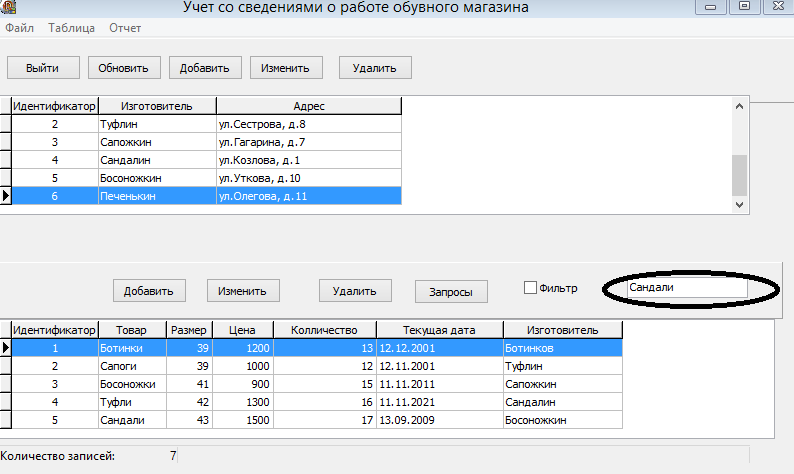Click the top Изменить button near Удалить

pyautogui.click(x=286, y=68)
